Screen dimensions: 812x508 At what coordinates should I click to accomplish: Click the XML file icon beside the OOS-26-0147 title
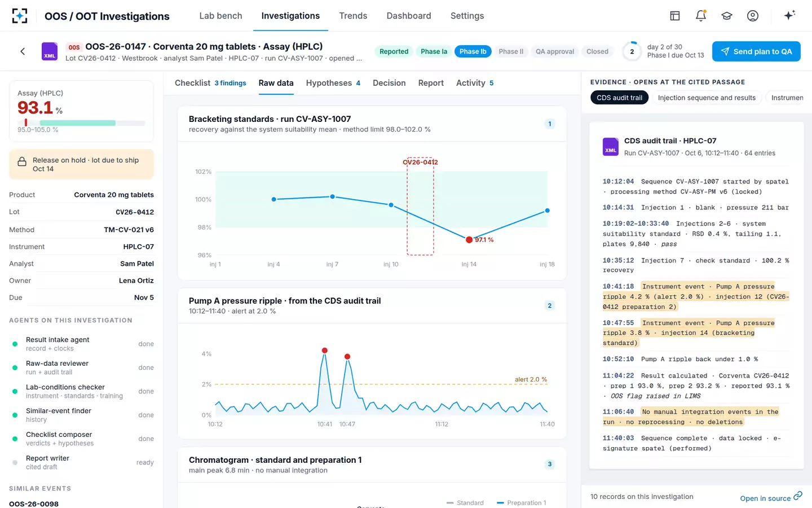[50, 51]
